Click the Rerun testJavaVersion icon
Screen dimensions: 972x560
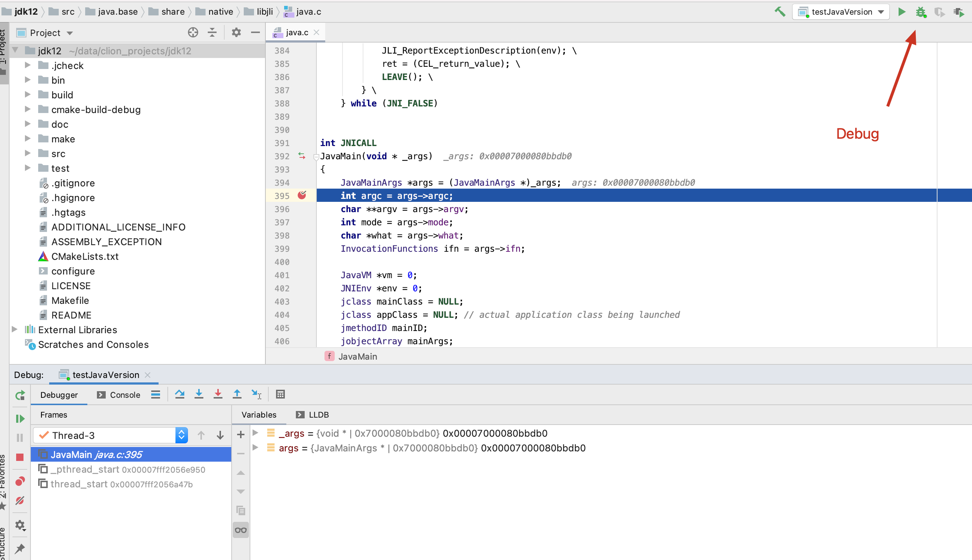20,395
